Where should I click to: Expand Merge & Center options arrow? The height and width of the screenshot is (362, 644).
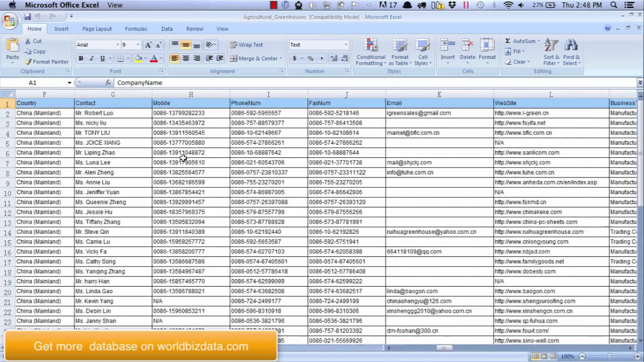[281, 58]
